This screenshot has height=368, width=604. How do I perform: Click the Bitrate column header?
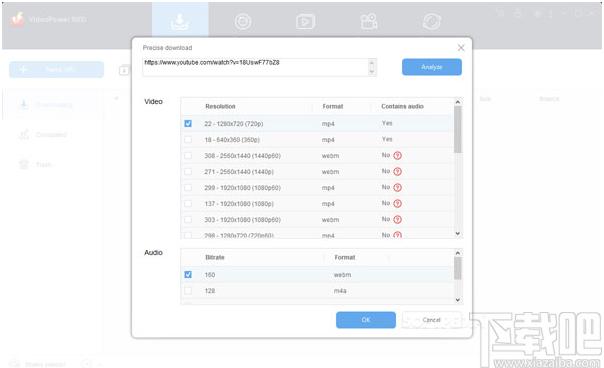[215, 257]
